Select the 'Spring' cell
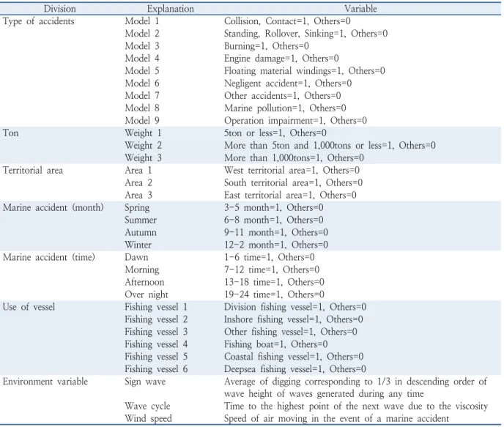Viewport: 504px width, 427px height. (x=137, y=208)
